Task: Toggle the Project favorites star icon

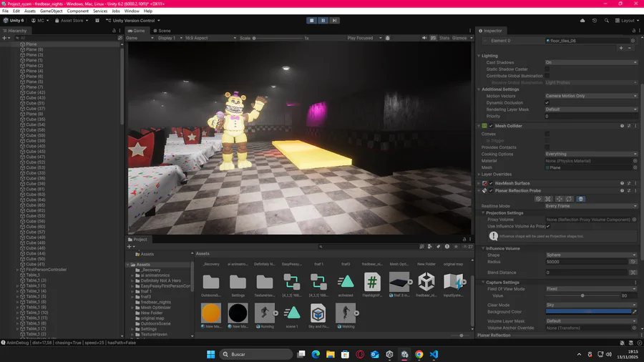Action: pyautogui.click(x=456, y=247)
